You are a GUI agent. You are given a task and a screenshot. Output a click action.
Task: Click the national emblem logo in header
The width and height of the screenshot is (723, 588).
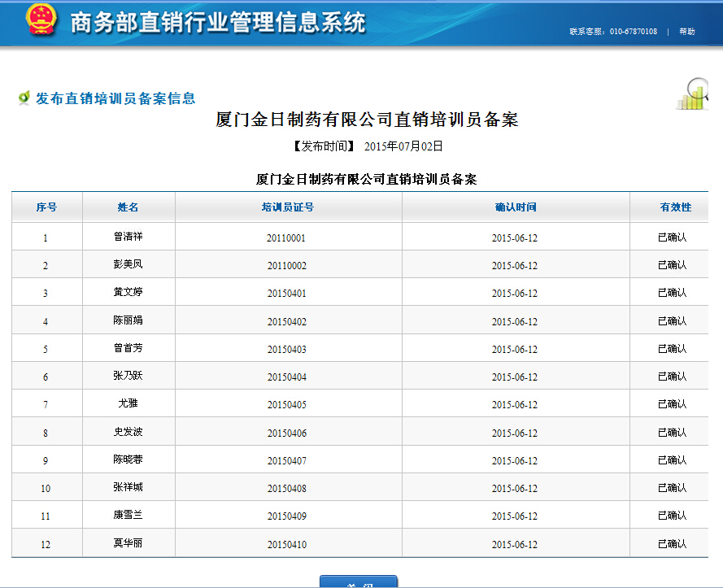tap(41, 20)
